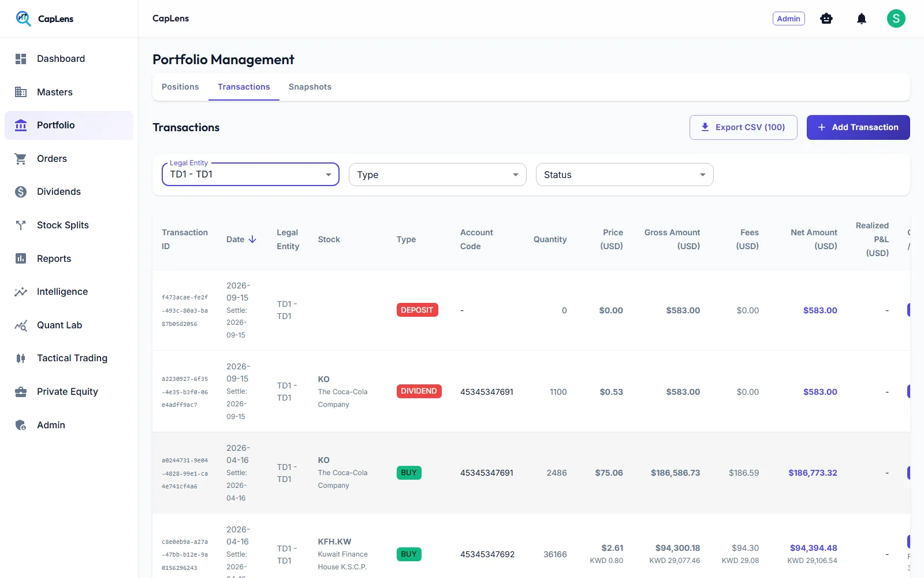Switch to the Positions tab
The height and width of the screenshot is (578, 924).
point(180,87)
